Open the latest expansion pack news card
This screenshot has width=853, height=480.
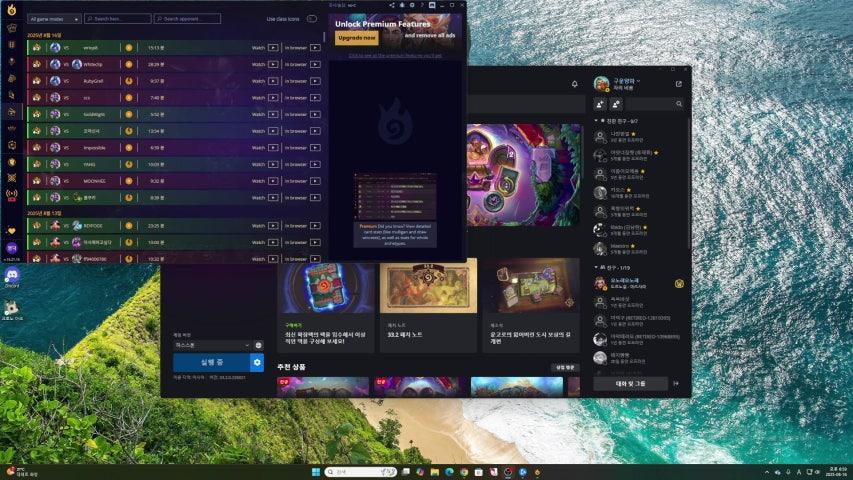click(x=326, y=305)
